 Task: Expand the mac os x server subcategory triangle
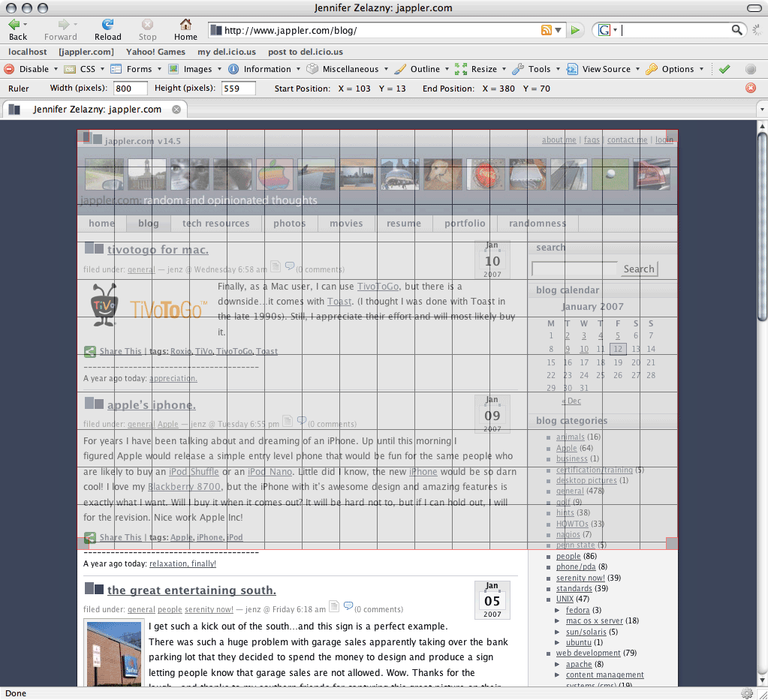tap(557, 621)
